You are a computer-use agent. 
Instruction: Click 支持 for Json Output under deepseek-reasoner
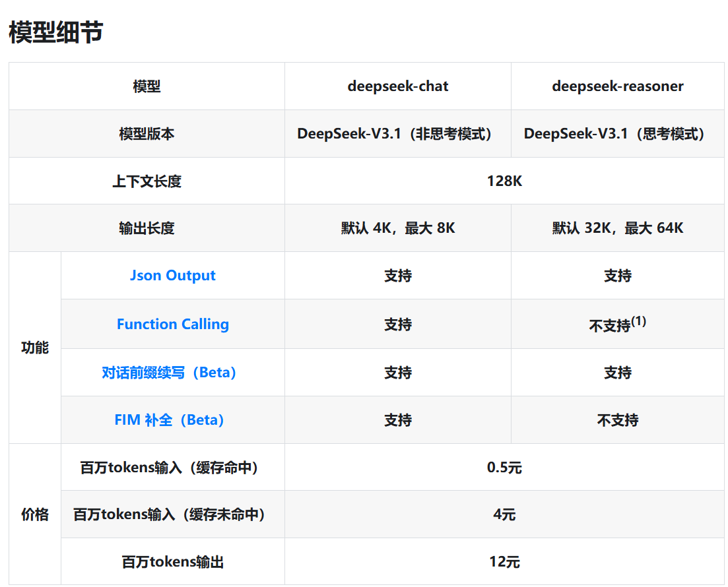(618, 276)
